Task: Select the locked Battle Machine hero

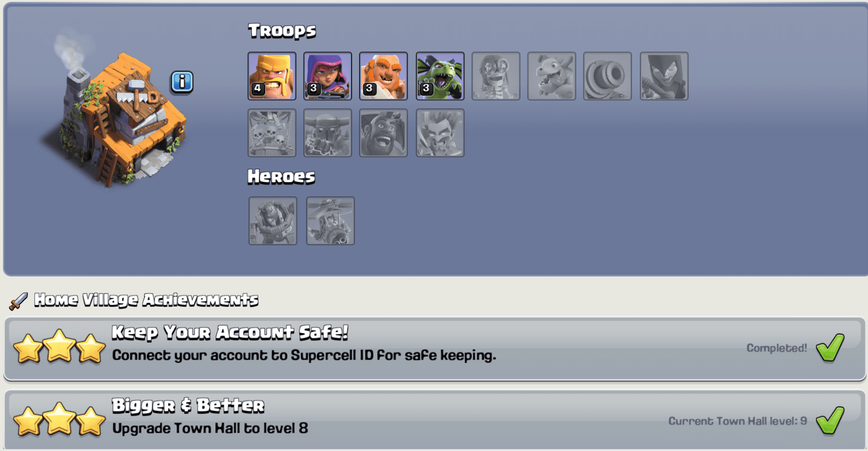Action: tap(273, 221)
